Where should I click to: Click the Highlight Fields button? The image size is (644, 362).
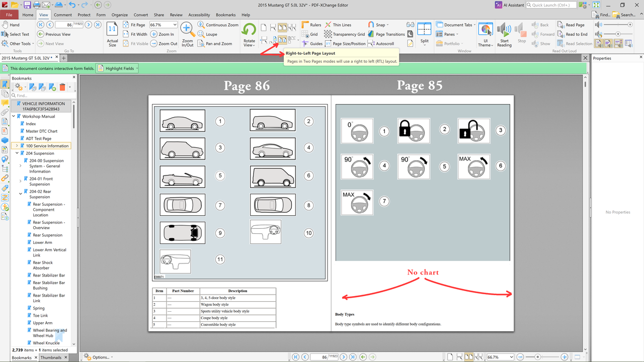[x=116, y=68]
